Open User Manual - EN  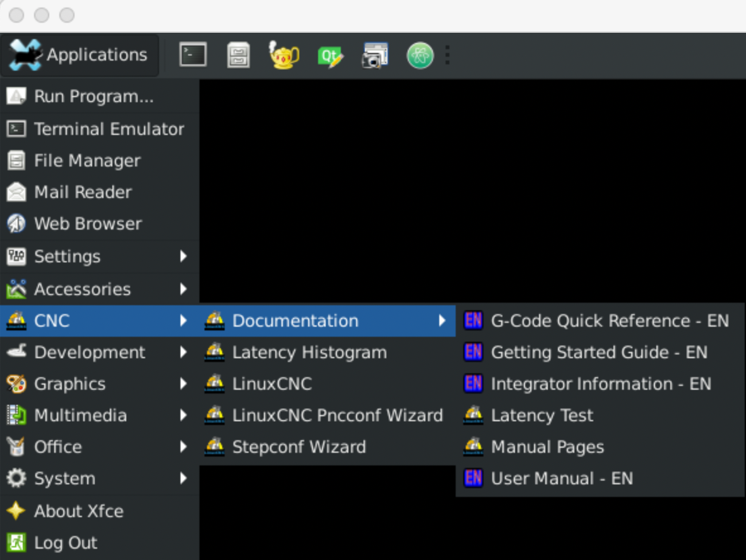tap(600, 478)
